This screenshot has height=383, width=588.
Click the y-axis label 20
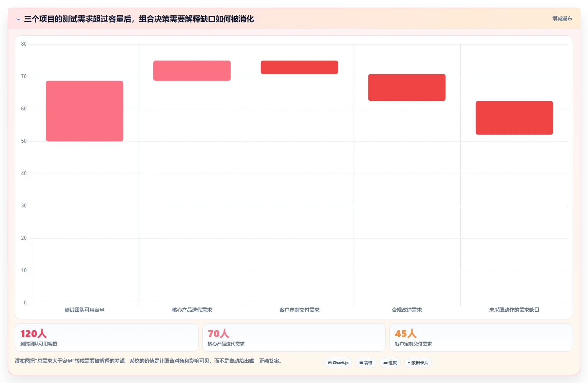(24, 238)
